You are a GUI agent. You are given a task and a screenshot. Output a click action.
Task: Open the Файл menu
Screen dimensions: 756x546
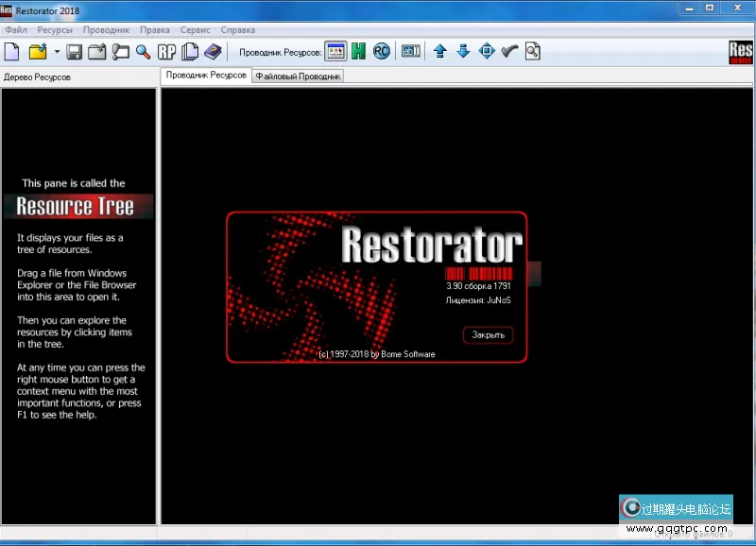(x=15, y=30)
